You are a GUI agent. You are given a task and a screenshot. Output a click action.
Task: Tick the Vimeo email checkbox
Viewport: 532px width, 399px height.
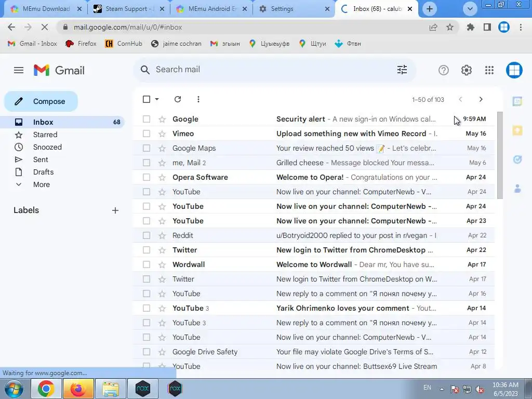(146, 134)
